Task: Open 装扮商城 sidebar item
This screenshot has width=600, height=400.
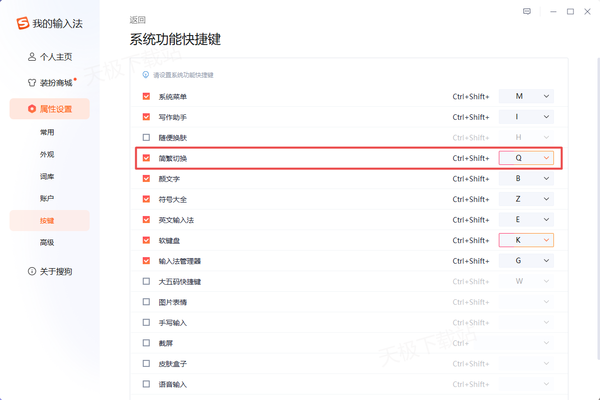Action: (50, 83)
